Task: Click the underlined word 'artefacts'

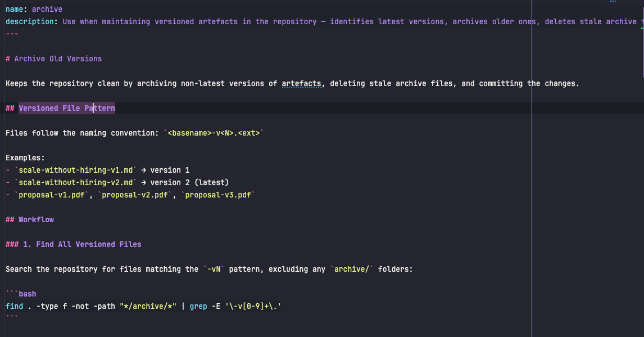Action: coord(301,83)
